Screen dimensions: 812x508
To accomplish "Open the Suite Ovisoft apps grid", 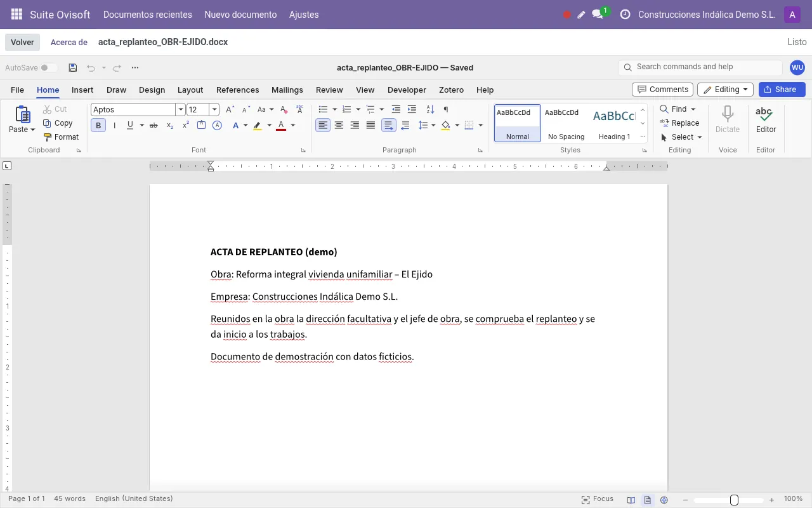I will (x=17, y=15).
